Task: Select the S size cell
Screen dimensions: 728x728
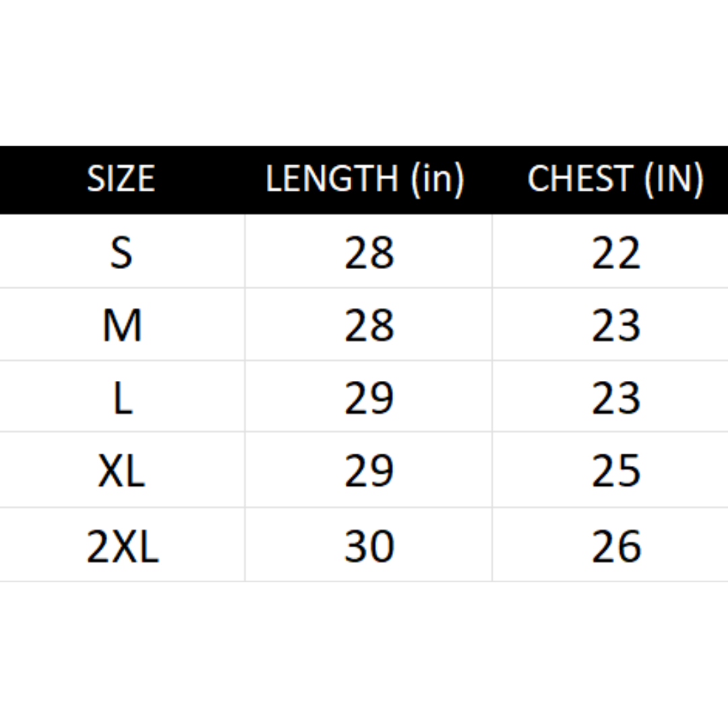Action: 121,253
